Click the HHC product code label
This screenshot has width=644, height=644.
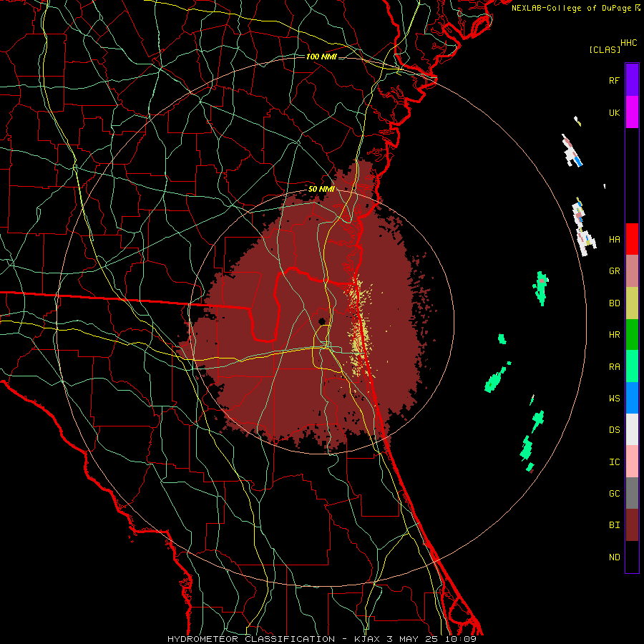coord(628,42)
